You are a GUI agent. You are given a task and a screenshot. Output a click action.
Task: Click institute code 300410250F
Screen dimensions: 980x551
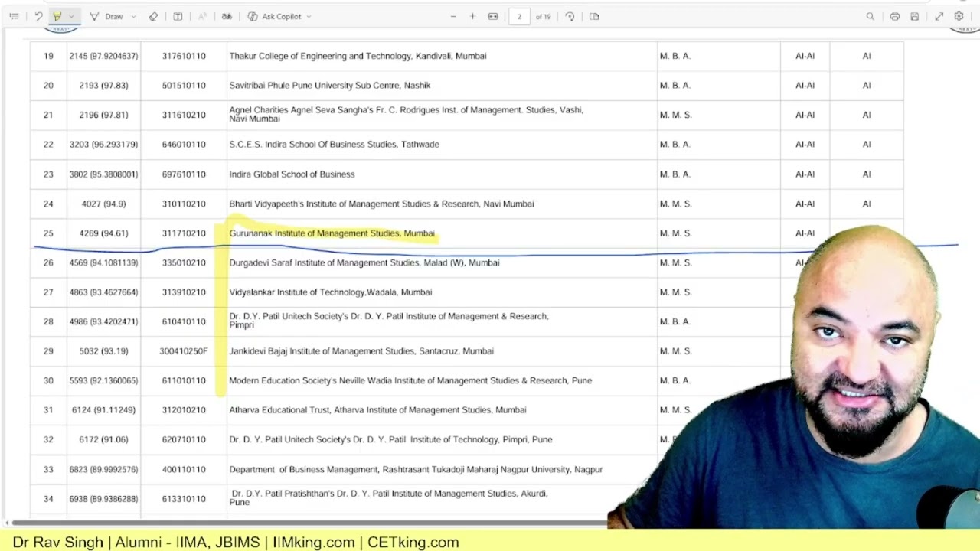184,351
